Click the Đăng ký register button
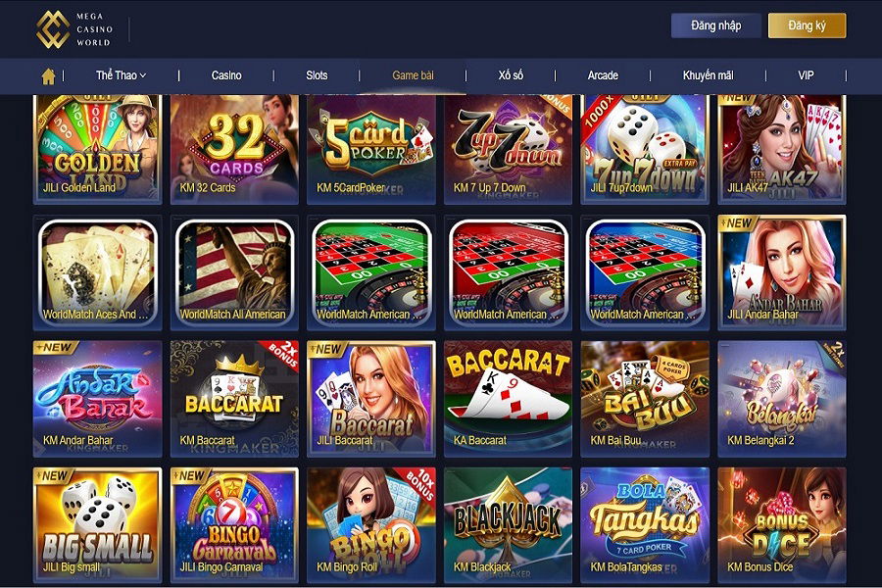The height and width of the screenshot is (588, 882). (x=808, y=25)
